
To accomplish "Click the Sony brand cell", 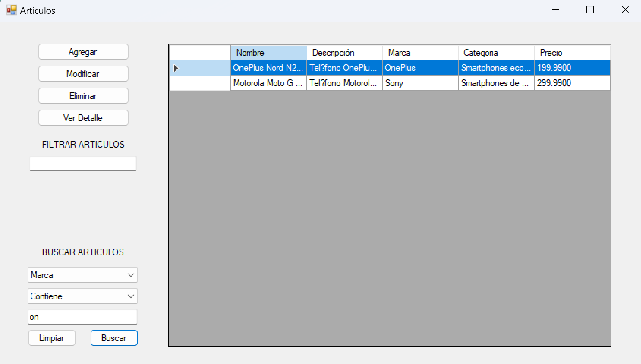I will tap(420, 83).
